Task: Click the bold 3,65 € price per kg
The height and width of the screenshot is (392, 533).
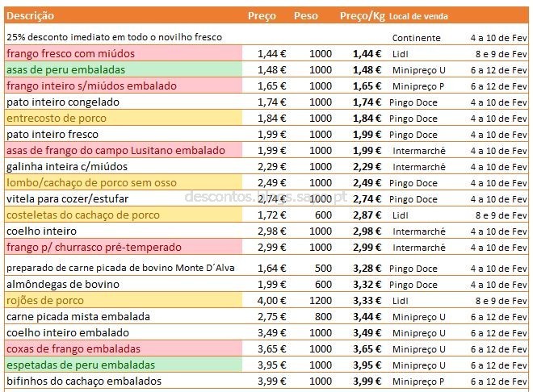Action: (367, 349)
